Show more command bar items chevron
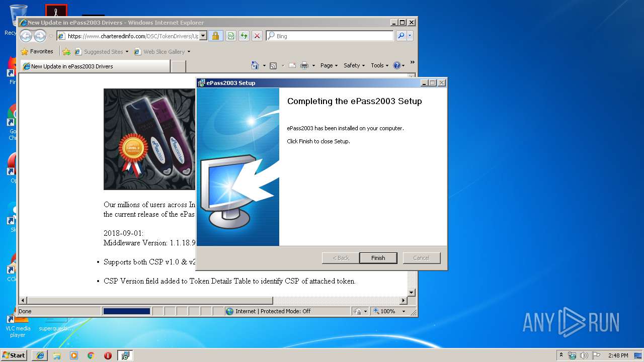 [x=412, y=62]
